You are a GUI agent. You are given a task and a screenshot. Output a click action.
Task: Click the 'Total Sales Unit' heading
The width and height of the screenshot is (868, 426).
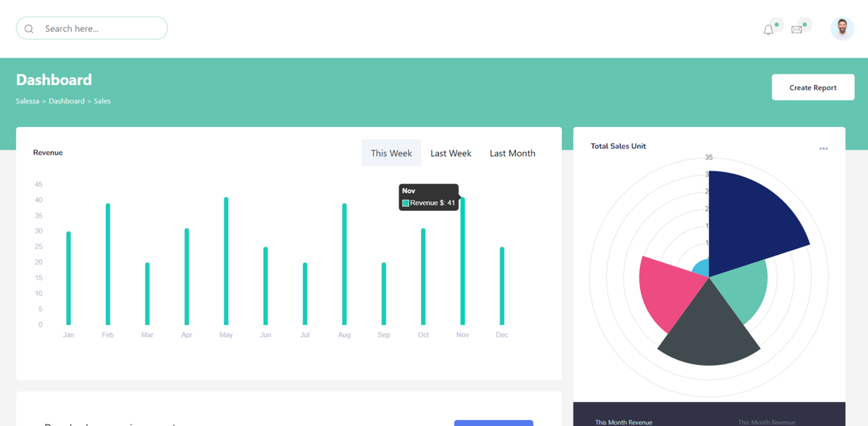point(618,146)
